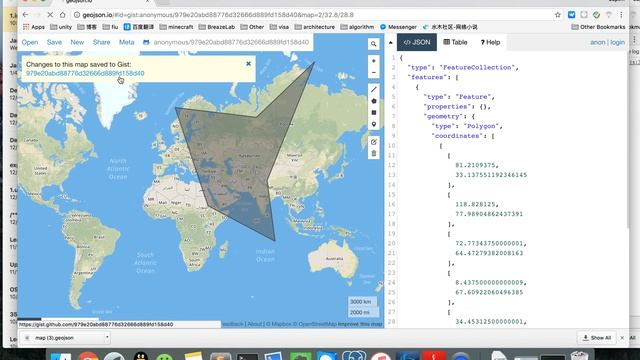Open the unity bookmarks folder
Image resolution: width=640 pixels, height=360 pixels.
61,27
